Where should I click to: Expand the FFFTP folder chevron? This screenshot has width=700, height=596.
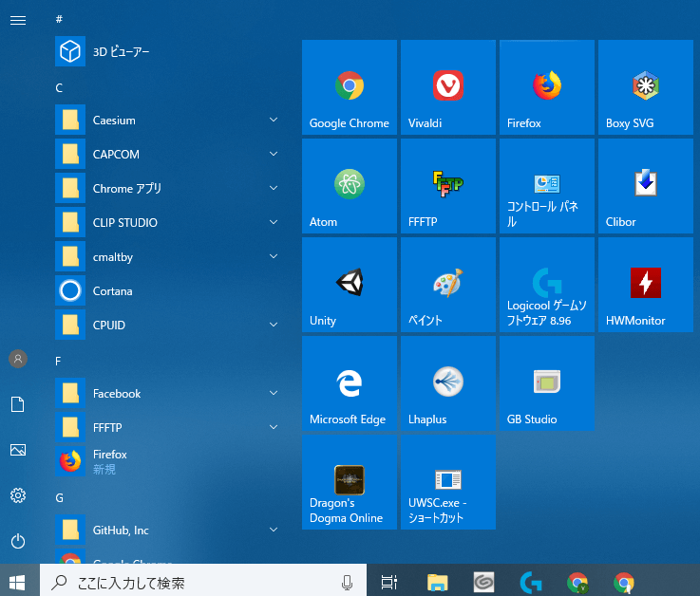274,427
